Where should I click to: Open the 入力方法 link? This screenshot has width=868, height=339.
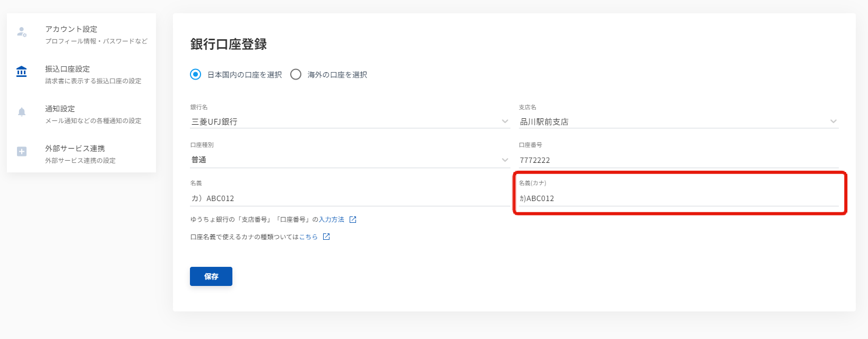tap(332, 220)
